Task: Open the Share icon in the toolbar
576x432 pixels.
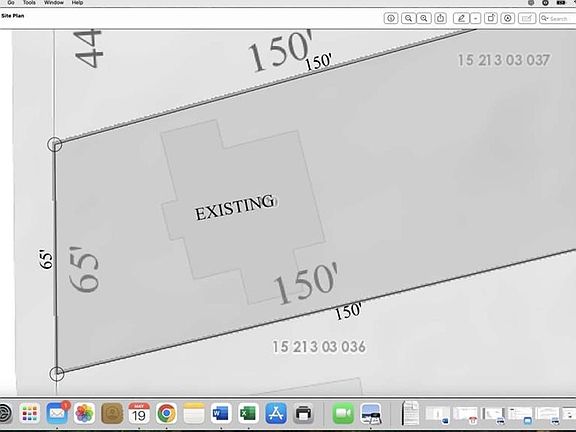Action: (x=440, y=18)
